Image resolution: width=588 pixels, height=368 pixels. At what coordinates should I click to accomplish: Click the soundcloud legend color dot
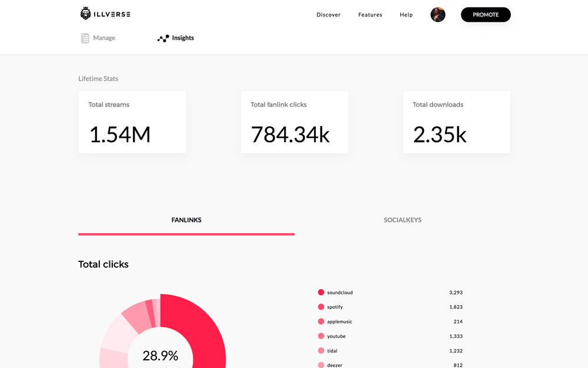(x=321, y=292)
